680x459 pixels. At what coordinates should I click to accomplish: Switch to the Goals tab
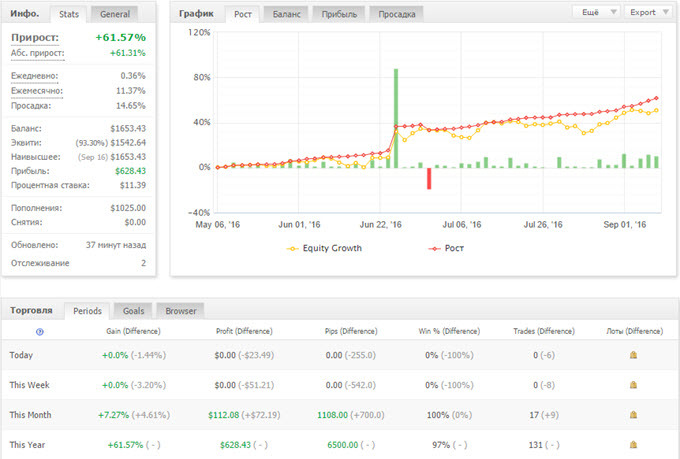[x=133, y=311]
